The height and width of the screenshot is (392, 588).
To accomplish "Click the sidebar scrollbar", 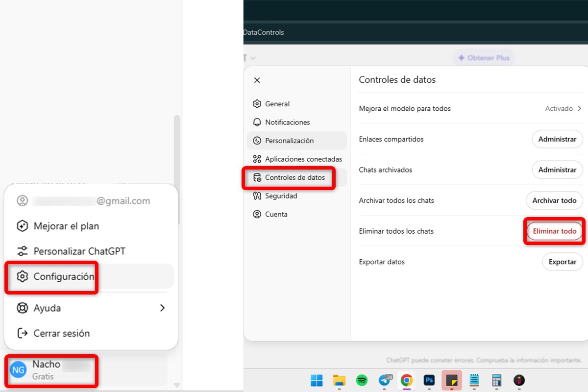I will (x=177, y=169).
